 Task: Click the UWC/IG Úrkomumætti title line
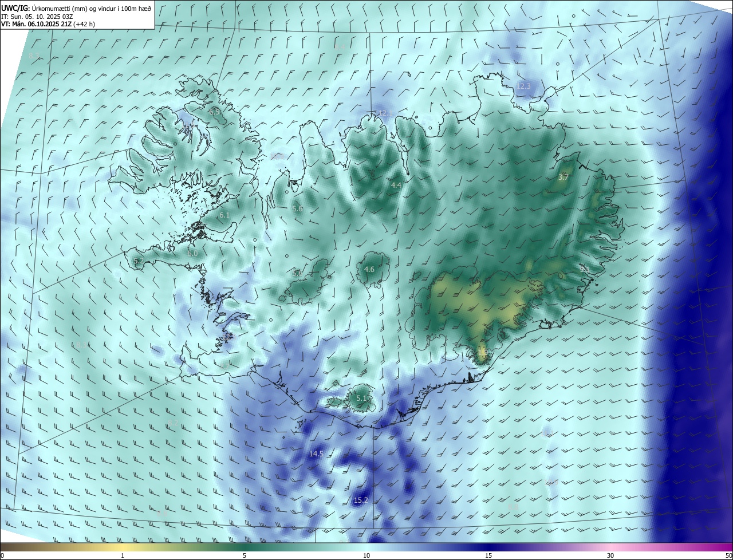76,7
